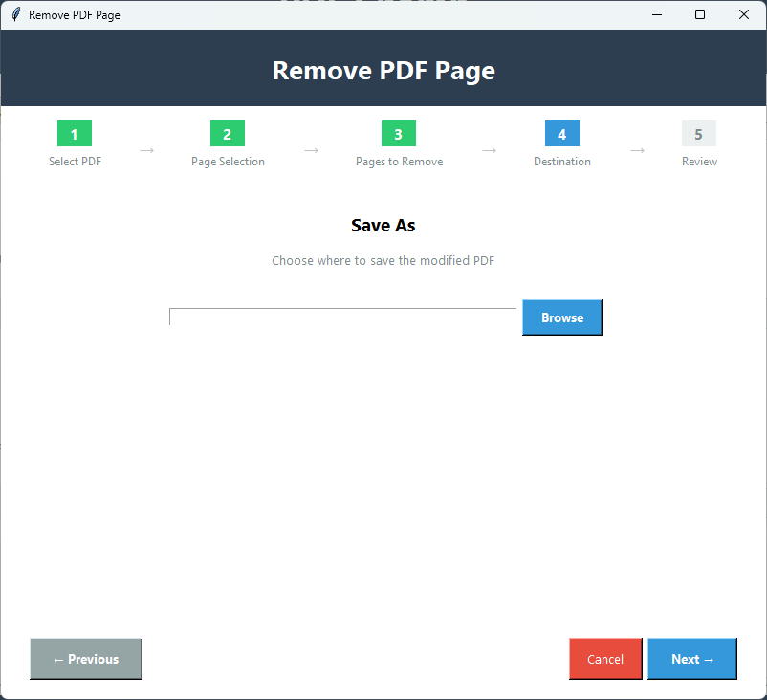Image resolution: width=767 pixels, height=700 pixels.
Task: Click the arrow between Destination and Review
Action: pyautogui.click(x=638, y=150)
